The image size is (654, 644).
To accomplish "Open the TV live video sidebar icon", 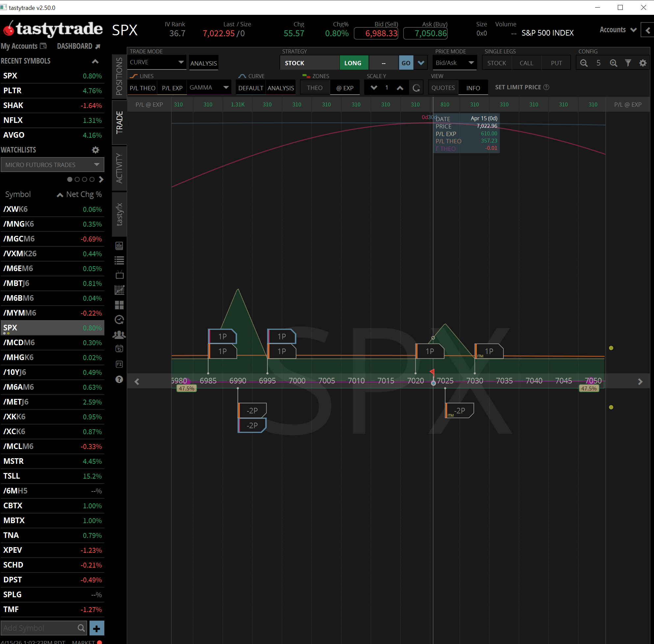I will coord(119,275).
